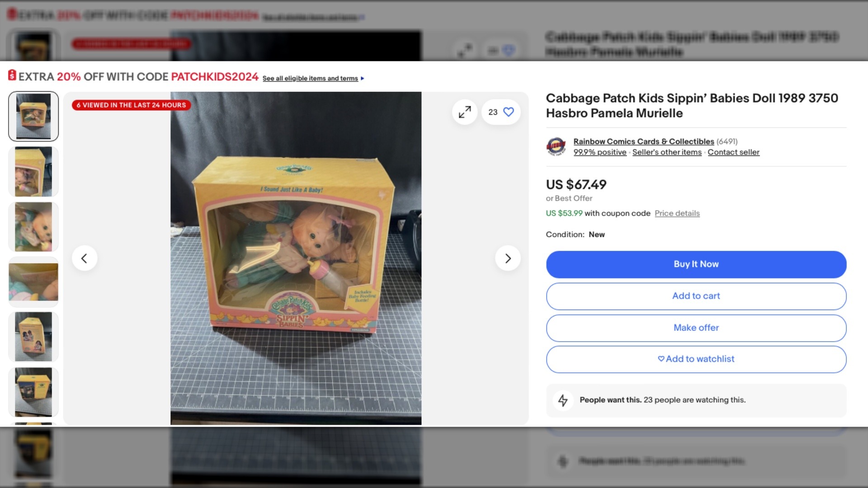The height and width of the screenshot is (488, 868).
Task: Open the 99.9% positive feedback link
Action: [600, 152]
